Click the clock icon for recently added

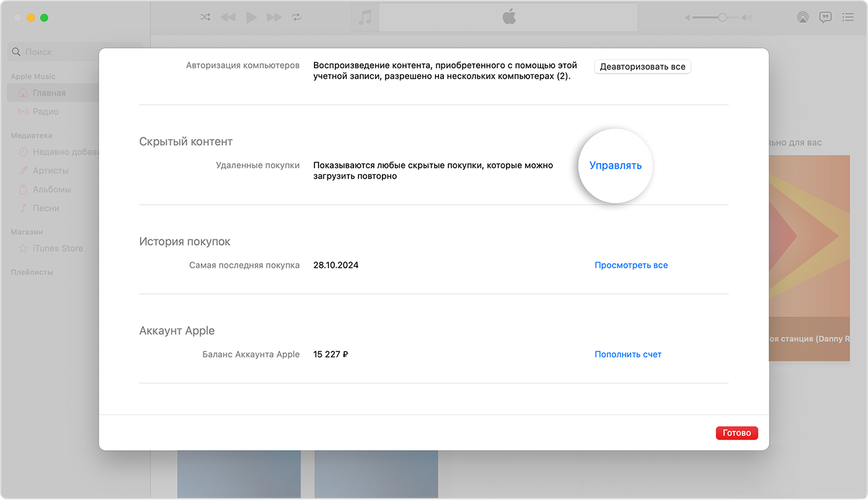(x=23, y=152)
